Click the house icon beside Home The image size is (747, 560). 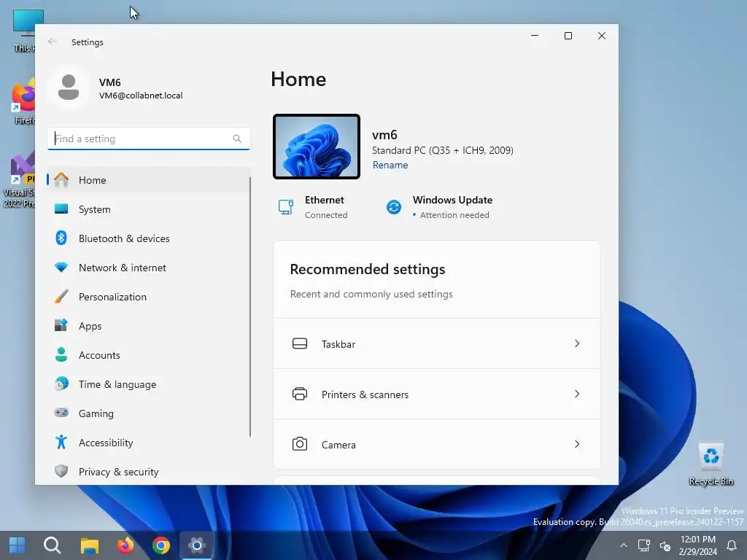(x=61, y=180)
